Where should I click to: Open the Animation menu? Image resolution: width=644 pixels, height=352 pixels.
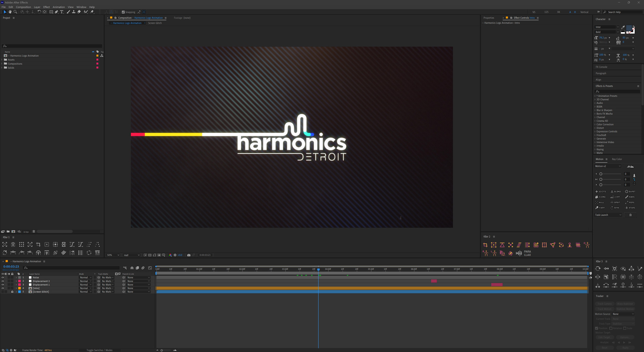click(x=58, y=7)
